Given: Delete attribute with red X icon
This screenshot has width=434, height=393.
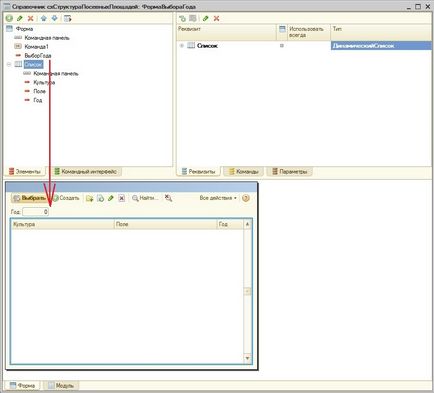Looking at the screenshot, I should click(x=216, y=18).
